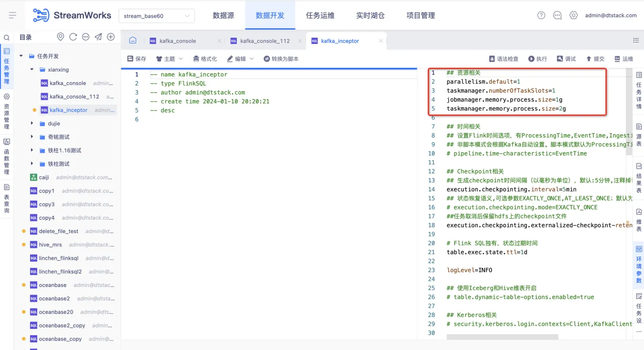This screenshot has width=644, height=350.
Task: Open the tab list icon at right
Action: click(636, 41)
